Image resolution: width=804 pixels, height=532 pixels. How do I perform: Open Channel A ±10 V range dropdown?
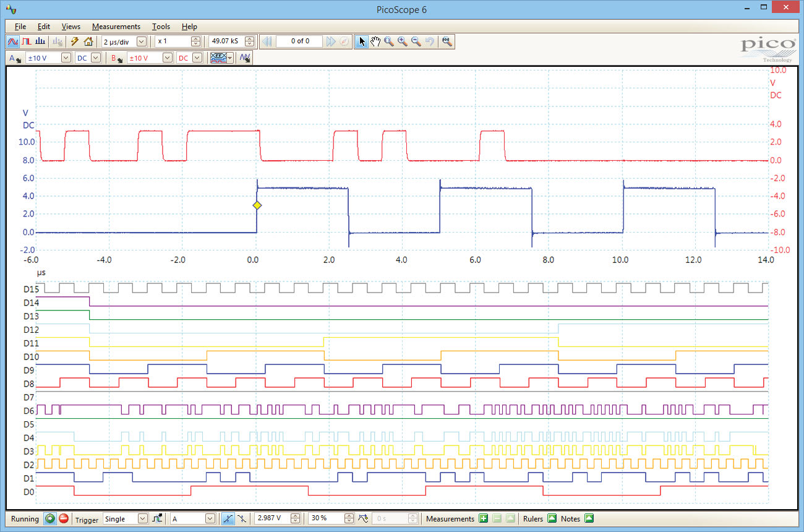click(66, 58)
